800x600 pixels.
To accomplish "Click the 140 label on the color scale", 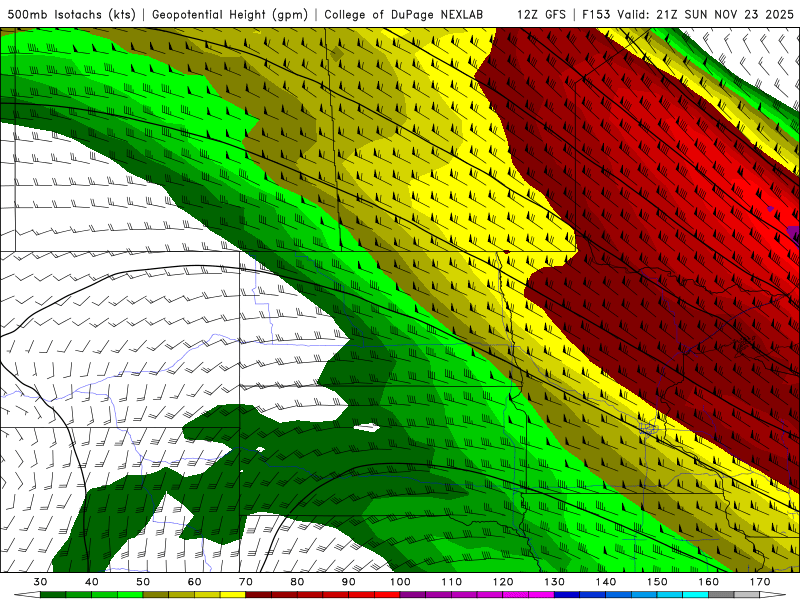I will pos(606,582).
